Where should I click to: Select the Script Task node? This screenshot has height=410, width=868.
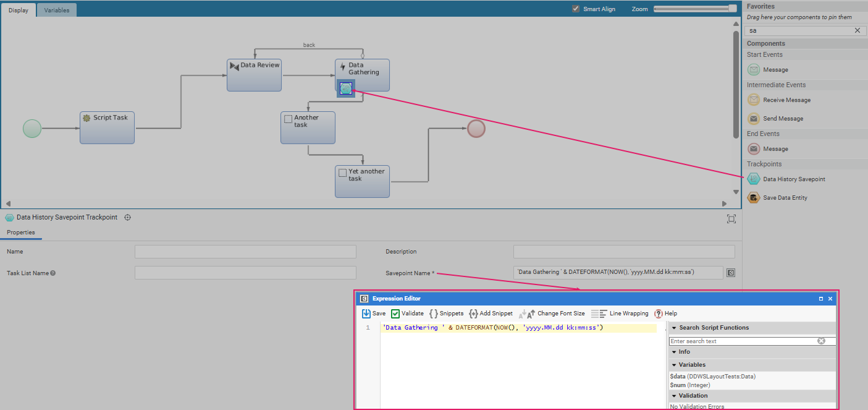[x=107, y=127]
